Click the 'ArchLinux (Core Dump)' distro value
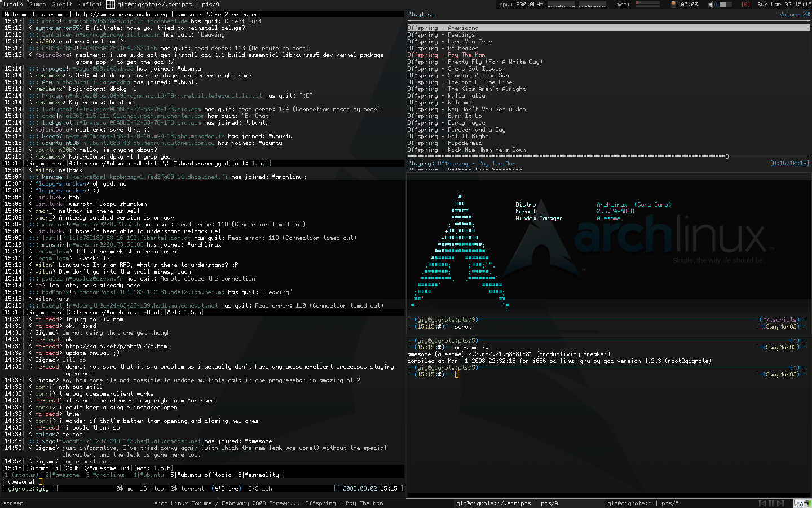This screenshot has width=812, height=508. (x=634, y=204)
